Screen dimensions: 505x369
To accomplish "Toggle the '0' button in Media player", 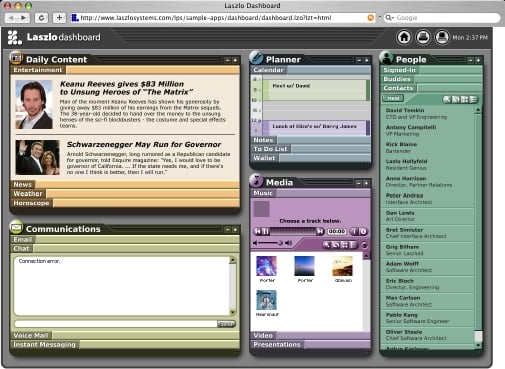I will point(363,231).
